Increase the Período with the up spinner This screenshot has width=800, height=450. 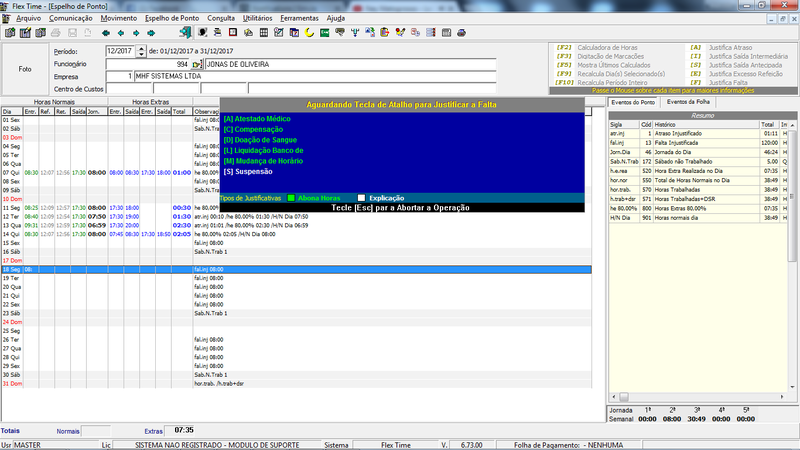tap(141, 48)
